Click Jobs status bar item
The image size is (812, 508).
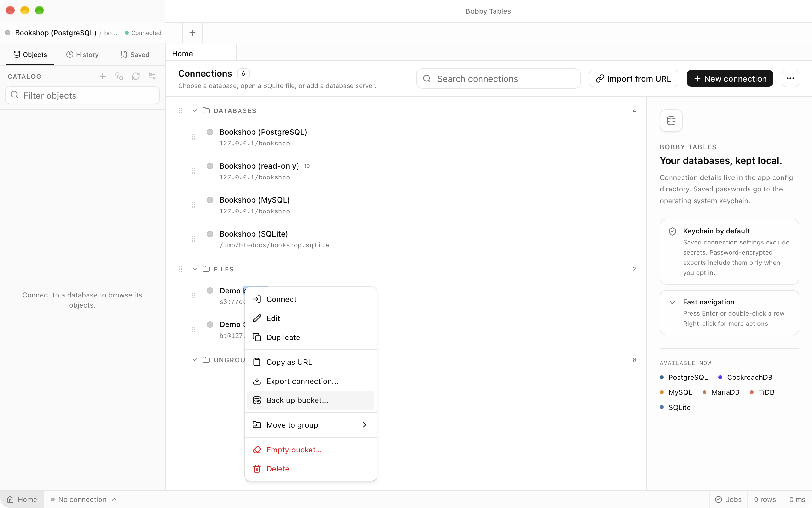tap(728, 499)
